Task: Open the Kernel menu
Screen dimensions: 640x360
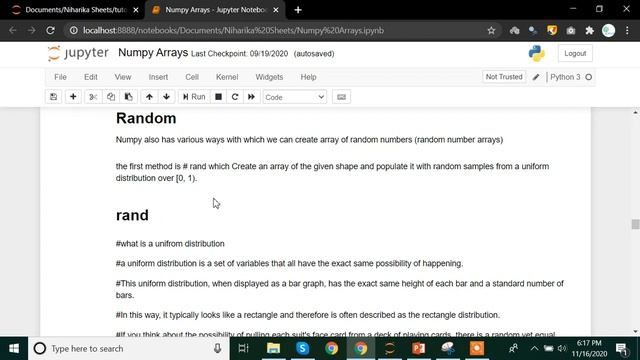Action: tap(227, 77)
